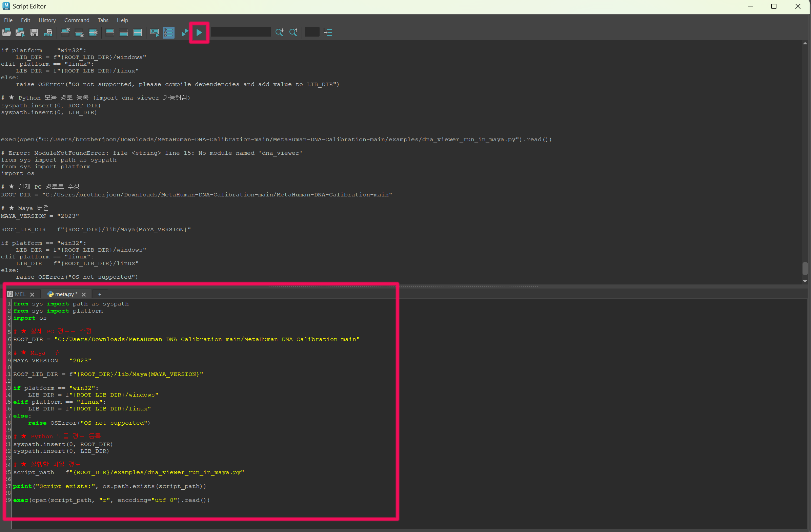Execute the entire script

click(199, 33)
